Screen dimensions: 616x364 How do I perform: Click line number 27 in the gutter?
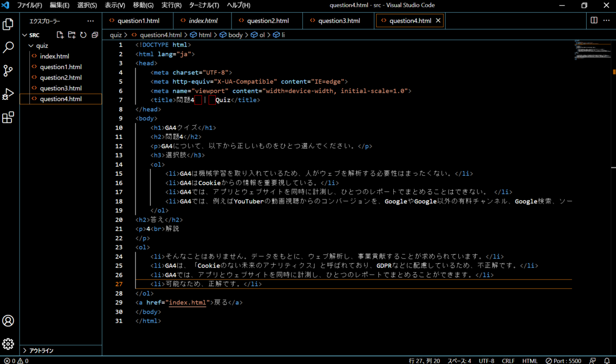(x=119, y=284)
